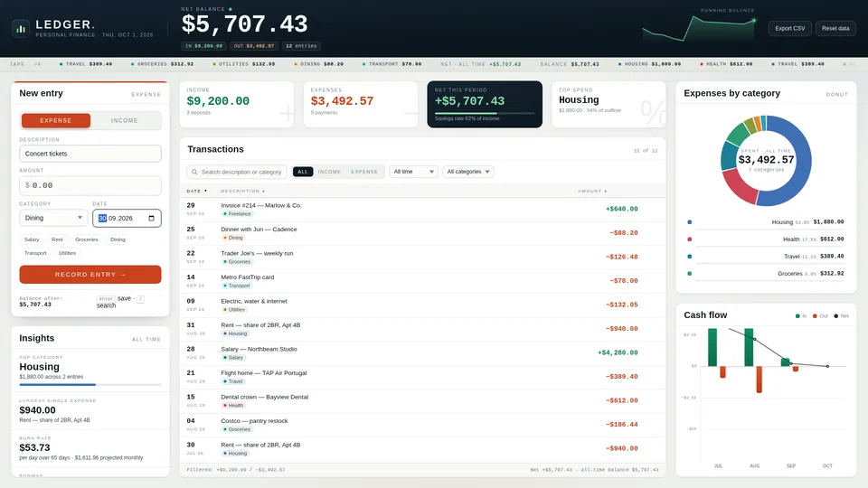
Task: Select the 'Costco — pantry restock' transaction
Action: coord(422,425)
